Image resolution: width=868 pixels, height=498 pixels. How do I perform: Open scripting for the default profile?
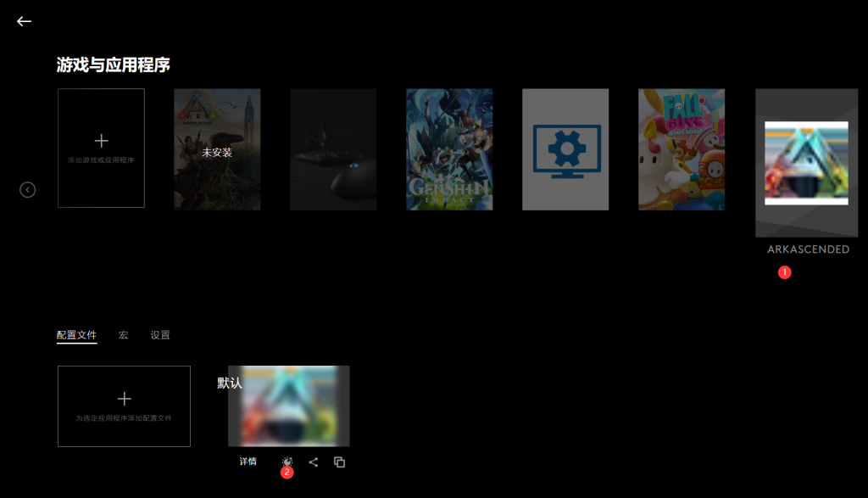287,462
